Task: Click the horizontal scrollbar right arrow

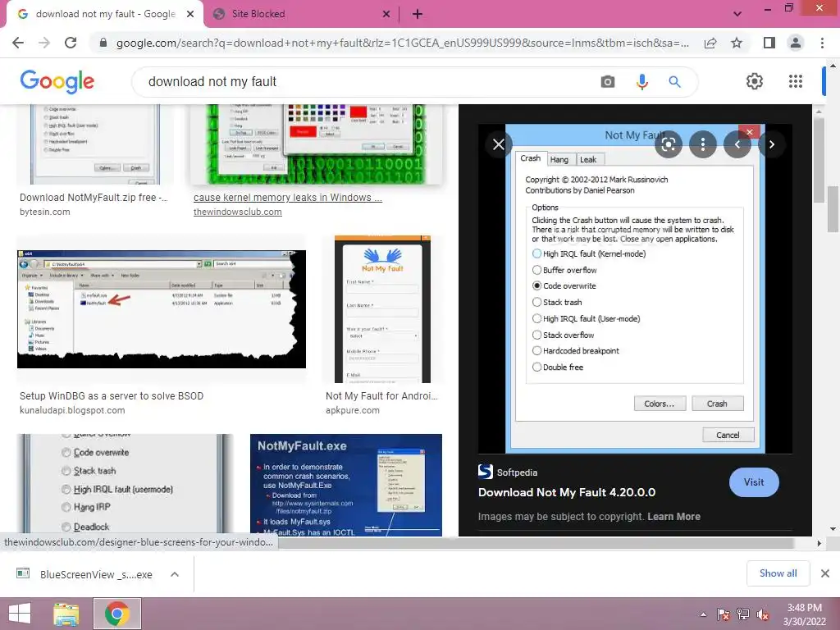Action: (x=819, y=543)
